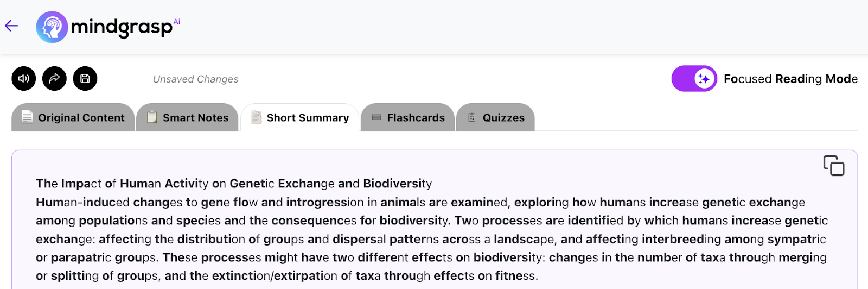Play the read-aloud speaker icon
Image resolution: width=868 pixels, height=289 pixels.
[x=24, y=79]
